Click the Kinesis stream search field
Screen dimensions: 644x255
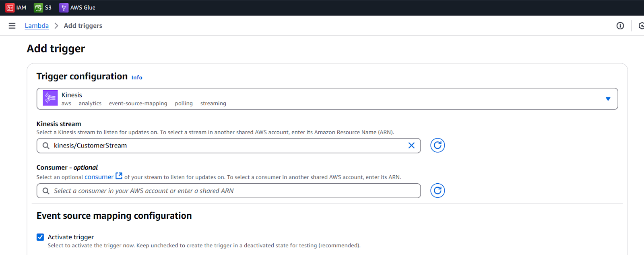tap(229, 145)
